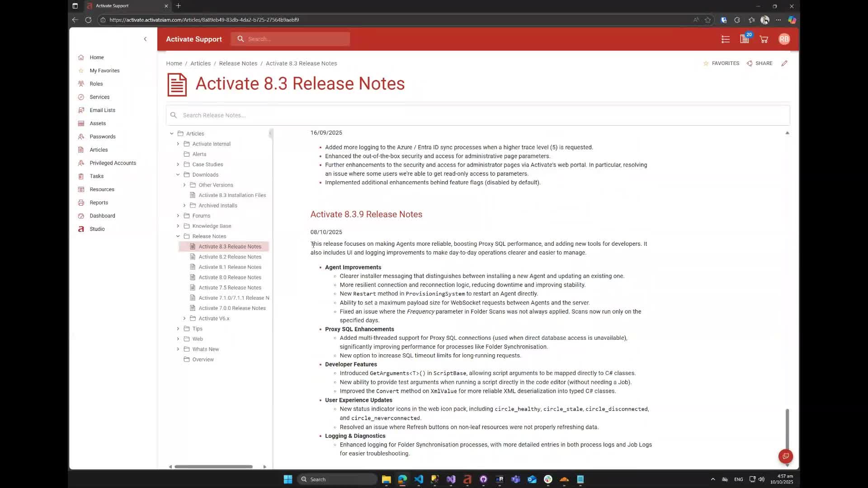Screen dimensions: 868x488
Task: Collapse the Downloads folder
Action: (178, 175)
